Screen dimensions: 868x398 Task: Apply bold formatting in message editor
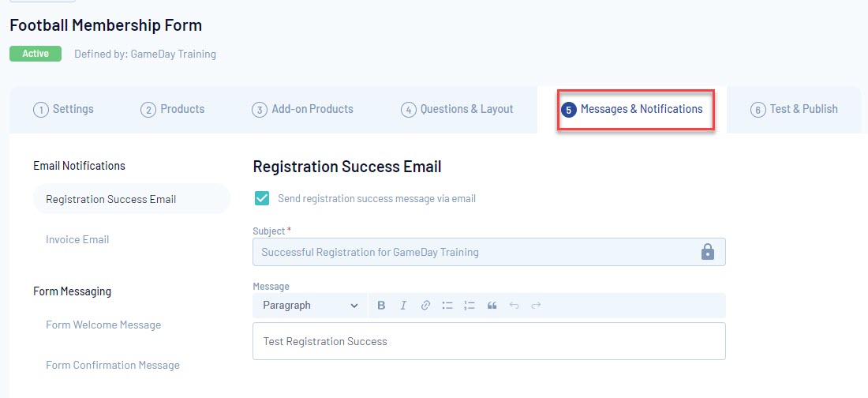click(381, 306)
